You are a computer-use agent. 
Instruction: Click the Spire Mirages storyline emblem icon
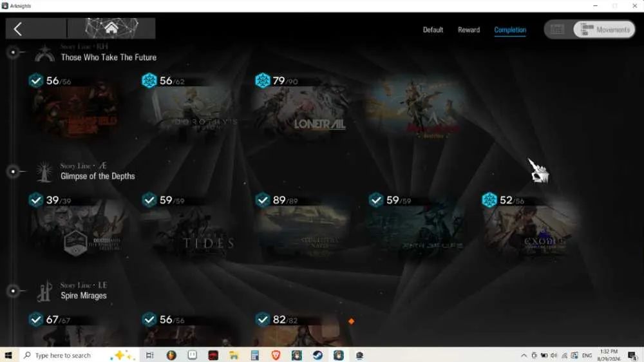point(44,291)
